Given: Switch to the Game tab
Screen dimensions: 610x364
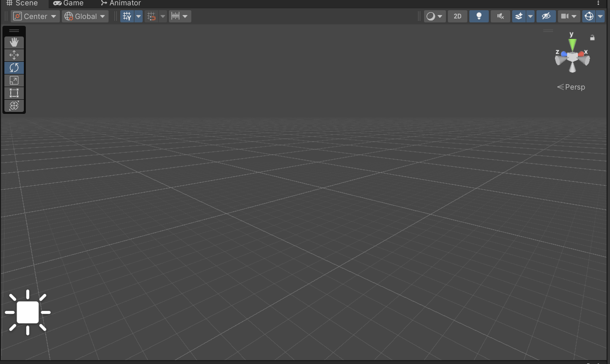Looking at the screenshot, I should (69, 3).
